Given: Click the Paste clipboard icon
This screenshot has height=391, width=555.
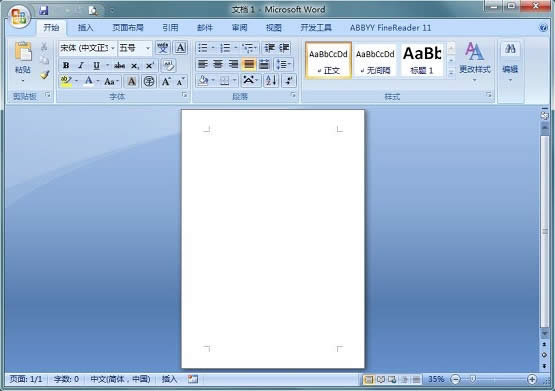Looking at the screenshot, I should pos(23,52).
